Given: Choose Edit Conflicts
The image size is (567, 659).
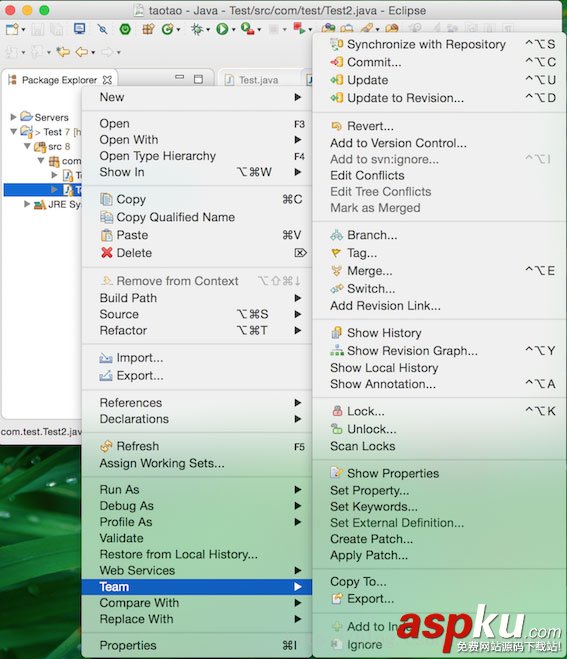Looking at the screenshot, I should (439, 175).
